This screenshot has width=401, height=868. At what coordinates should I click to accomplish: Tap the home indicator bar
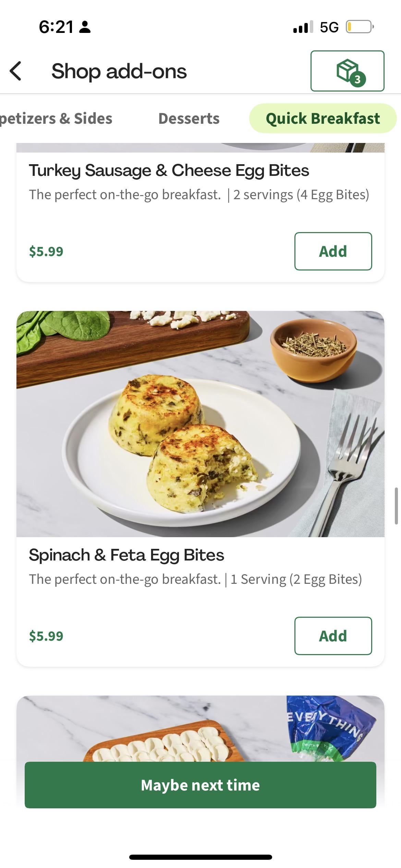(200, 857)
